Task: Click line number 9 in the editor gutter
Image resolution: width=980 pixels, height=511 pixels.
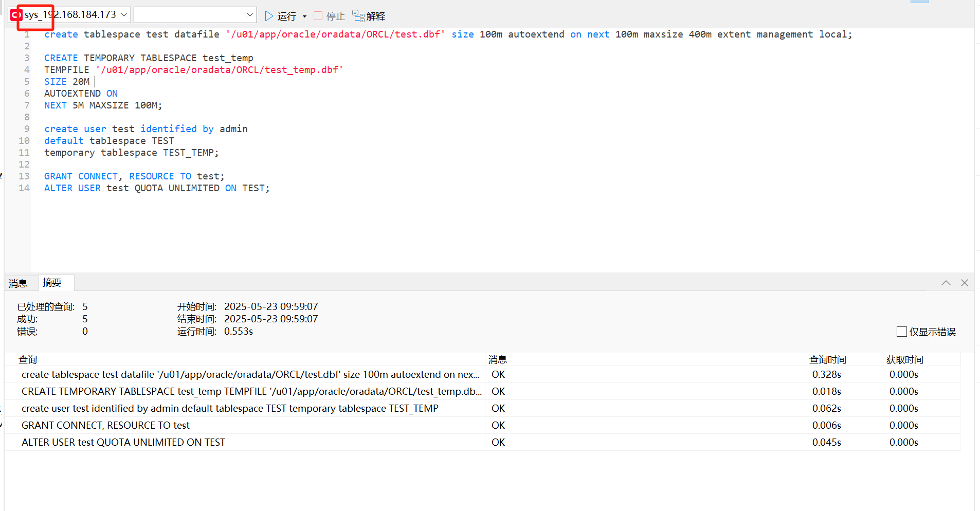Action: click(26, 129)
